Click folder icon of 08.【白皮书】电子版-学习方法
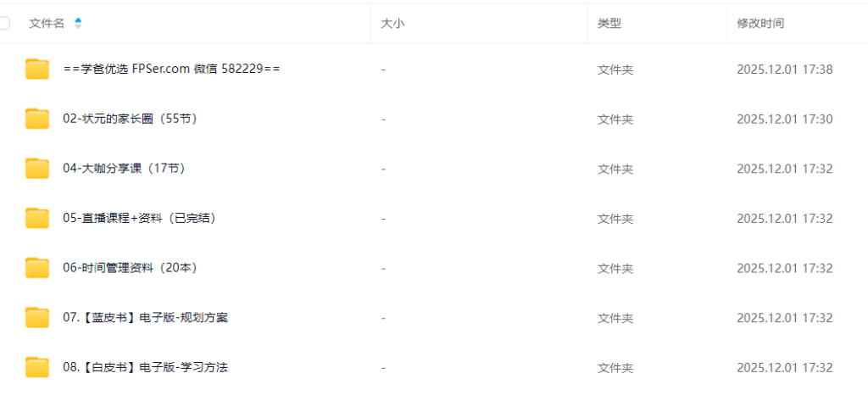The width and height of the screenshot is (868, 401). (37, 368)
